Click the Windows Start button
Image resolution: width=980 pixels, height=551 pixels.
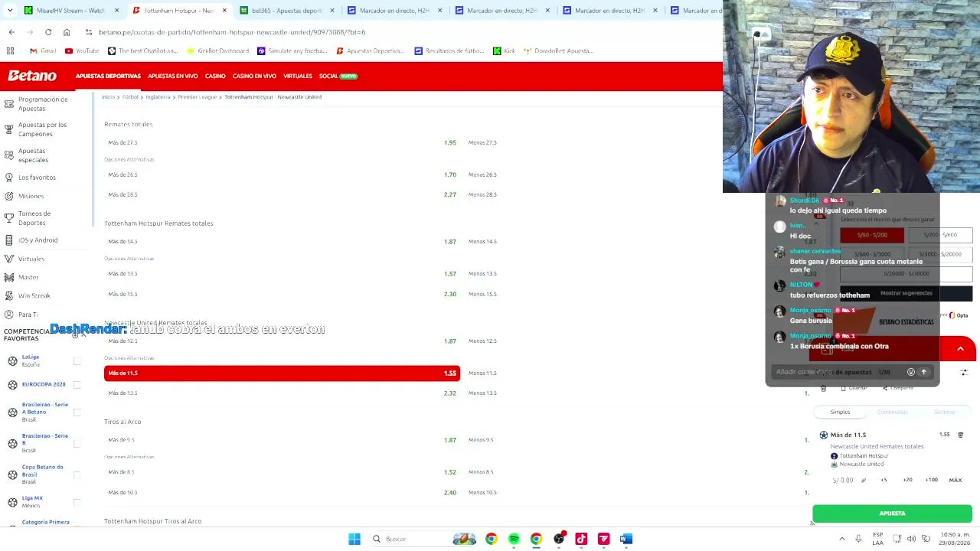[354, 539]
